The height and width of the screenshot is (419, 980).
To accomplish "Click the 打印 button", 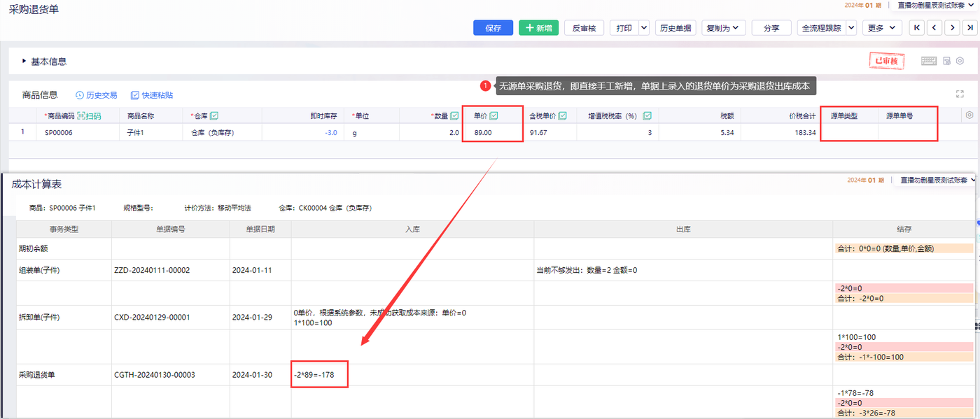I will [x=624, y=28].
